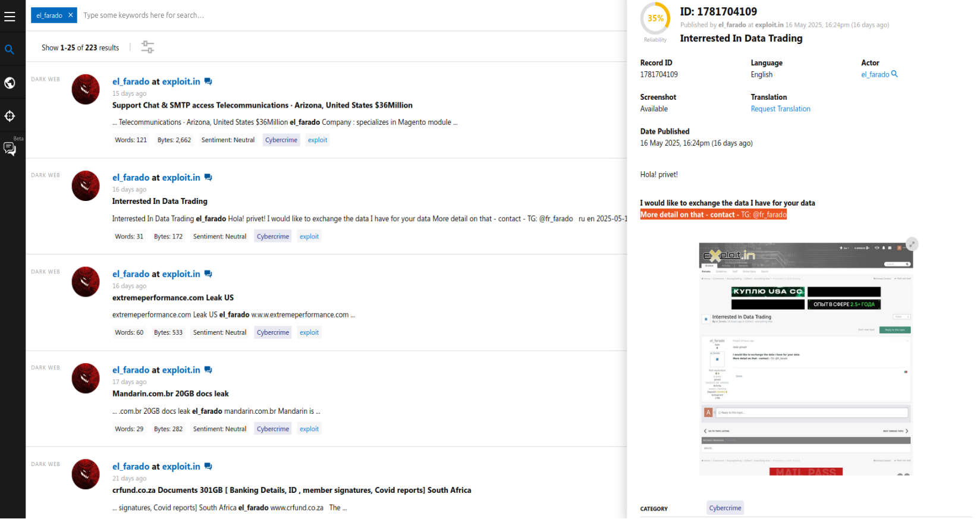This screenshot has width=980, height=519.
Task: Click Cybercrime tag on Support Chat result
Action: coord(281,140)
